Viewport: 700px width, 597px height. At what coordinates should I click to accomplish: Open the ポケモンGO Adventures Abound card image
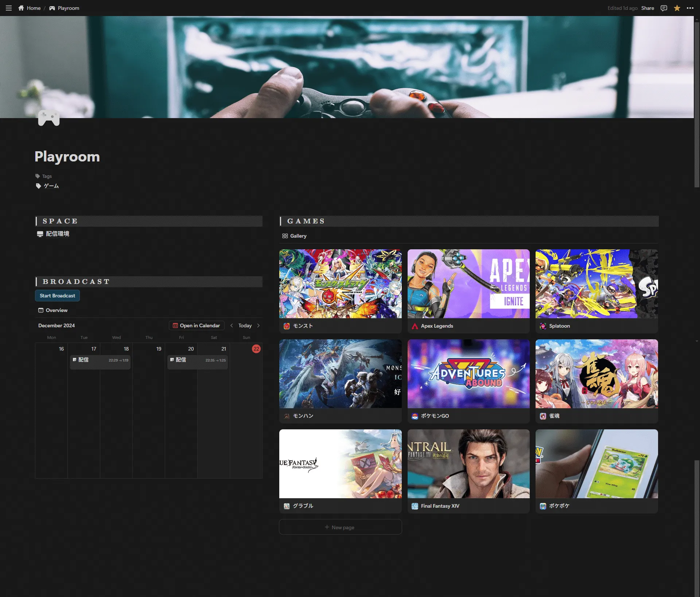coord(468,374)
